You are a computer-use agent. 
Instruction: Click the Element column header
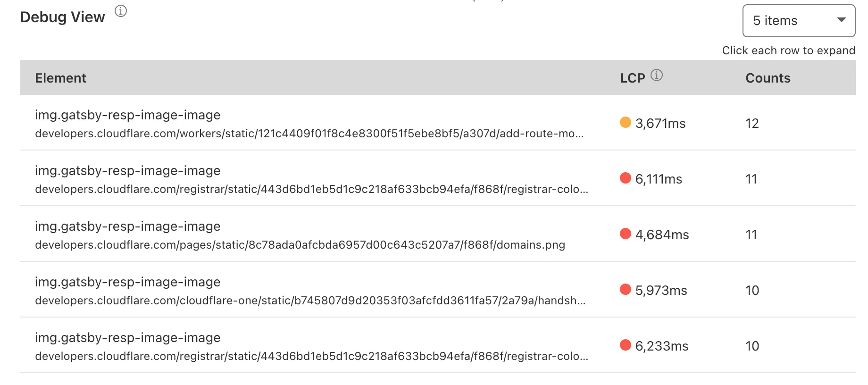pos(60,77)
